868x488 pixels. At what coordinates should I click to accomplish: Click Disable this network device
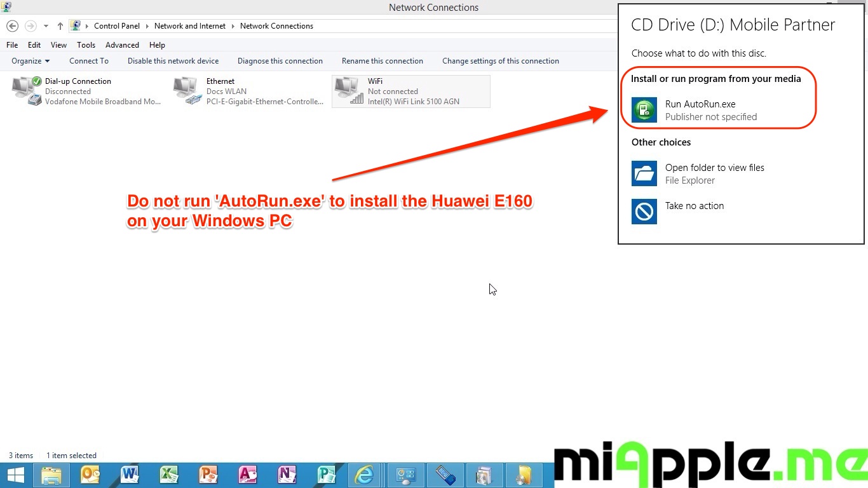coord(173,61)
